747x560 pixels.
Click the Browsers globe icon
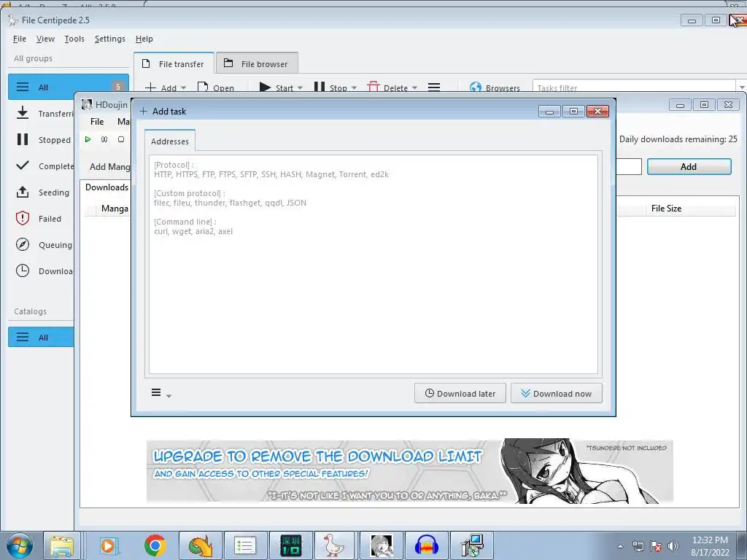[476, 87]
